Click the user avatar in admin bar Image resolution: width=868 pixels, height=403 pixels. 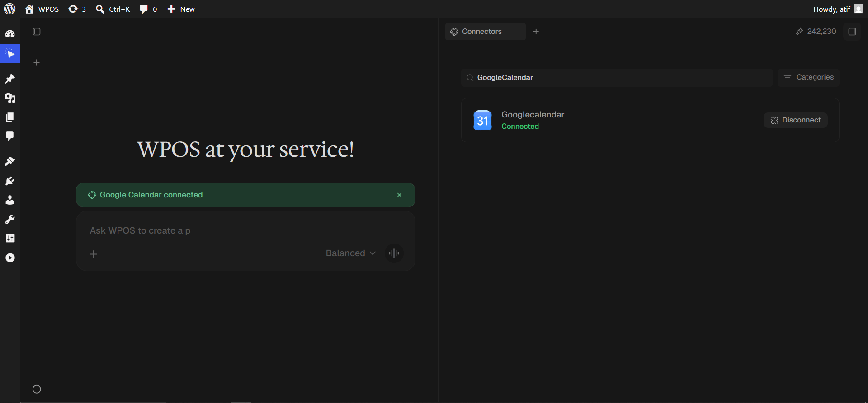click(859, 9)
